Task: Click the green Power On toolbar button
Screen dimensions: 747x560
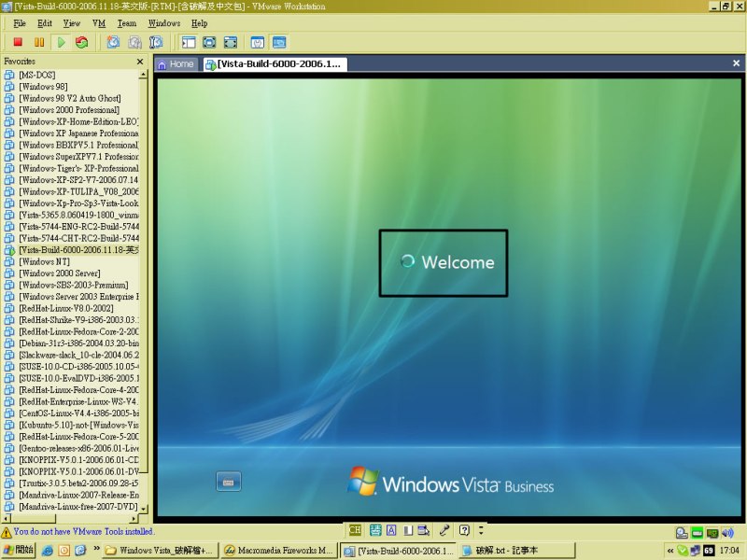Action: click(x=61, y=42)
